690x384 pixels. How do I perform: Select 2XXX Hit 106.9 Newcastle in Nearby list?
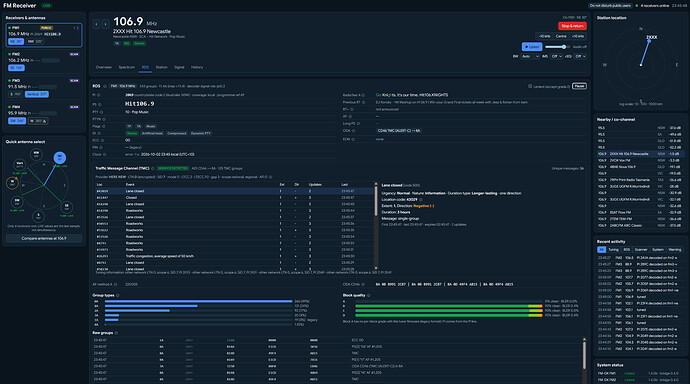(639, 154)
